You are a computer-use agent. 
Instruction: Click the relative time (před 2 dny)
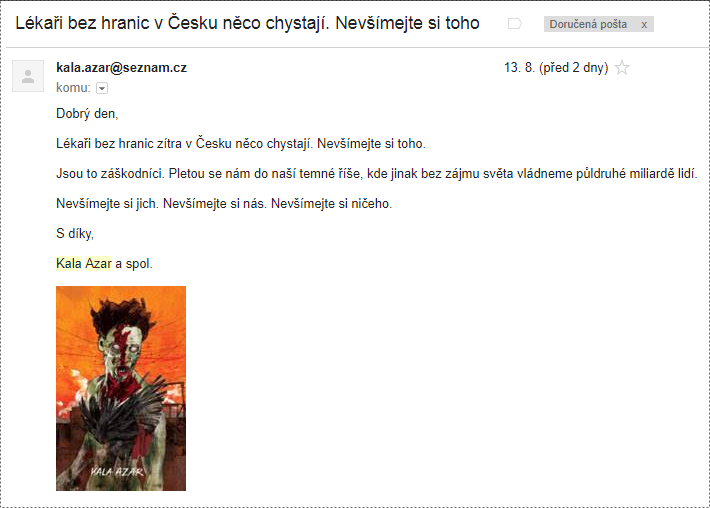(x=573, y=67)
